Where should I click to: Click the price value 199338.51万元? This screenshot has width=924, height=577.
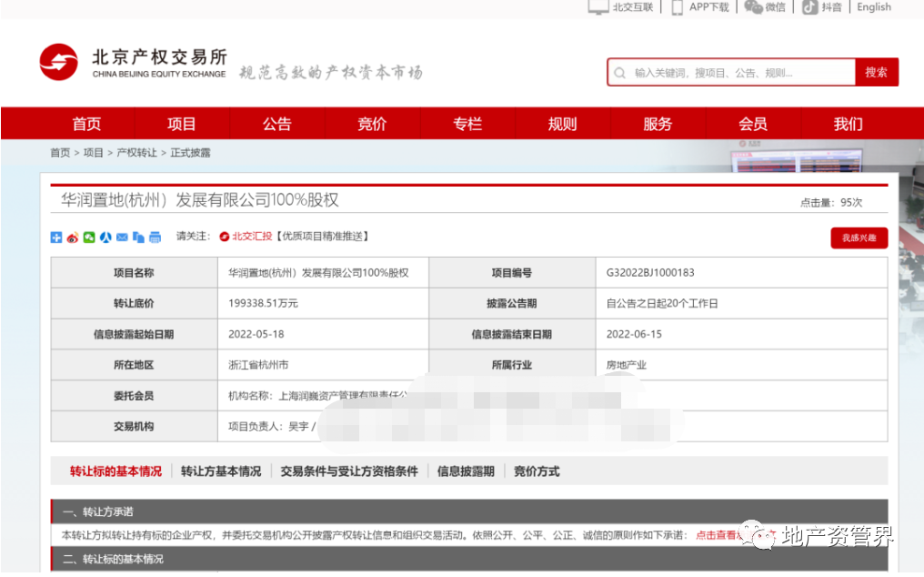coord(264,303)
